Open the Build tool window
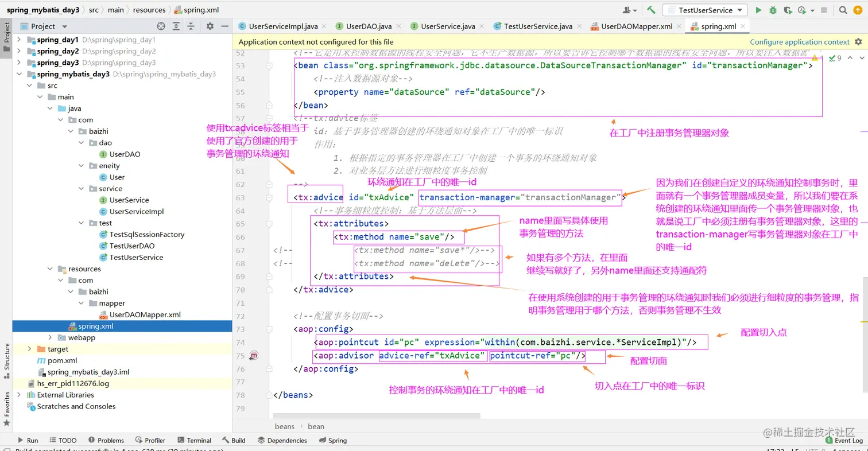Screen dimensions: 868x451 [234, 440]
